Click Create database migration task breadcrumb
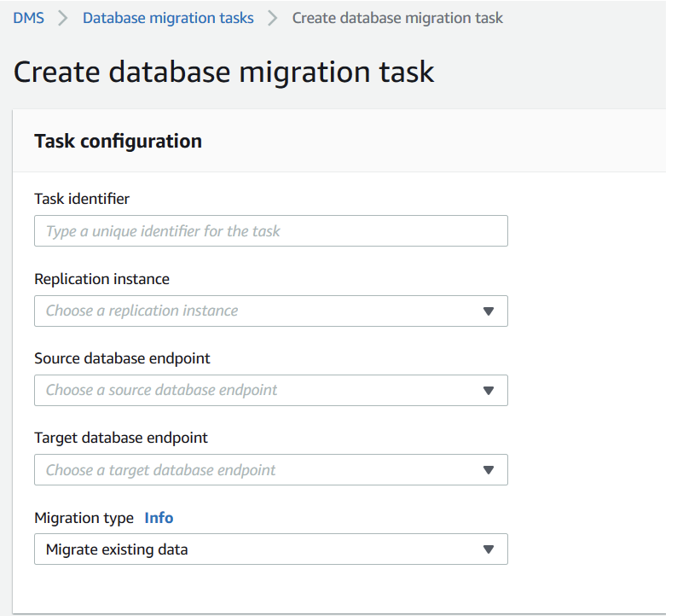Image resolution: width=683 pixels, height=616 pixels. click(x=397, y=18)
